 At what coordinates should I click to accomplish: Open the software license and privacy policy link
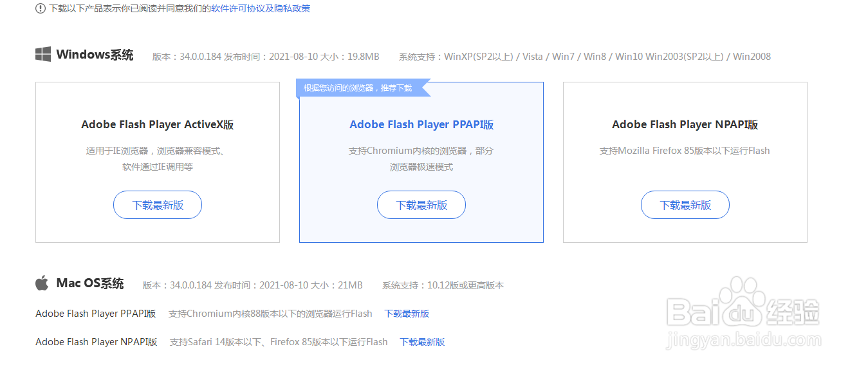pos(261,8)
